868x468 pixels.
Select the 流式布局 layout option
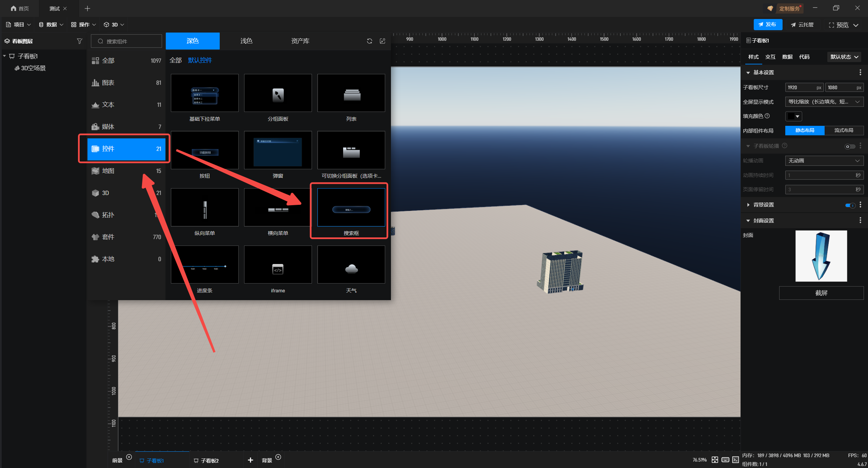[x=844, y=131]
